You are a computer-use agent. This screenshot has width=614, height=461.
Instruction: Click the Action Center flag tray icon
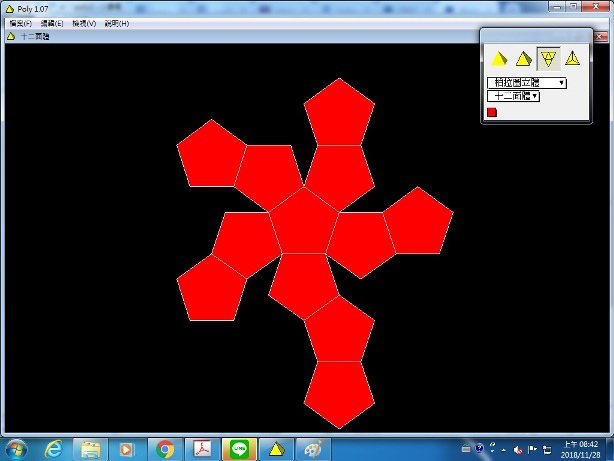pyautogui.click(x=532, y=450)
